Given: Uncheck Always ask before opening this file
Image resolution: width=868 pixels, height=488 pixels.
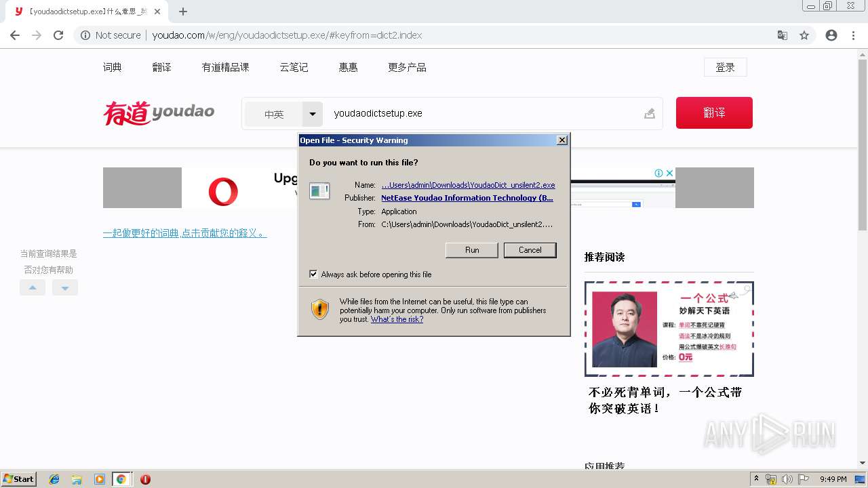Looking at the screenshot, I should click(x=313, y=274).
